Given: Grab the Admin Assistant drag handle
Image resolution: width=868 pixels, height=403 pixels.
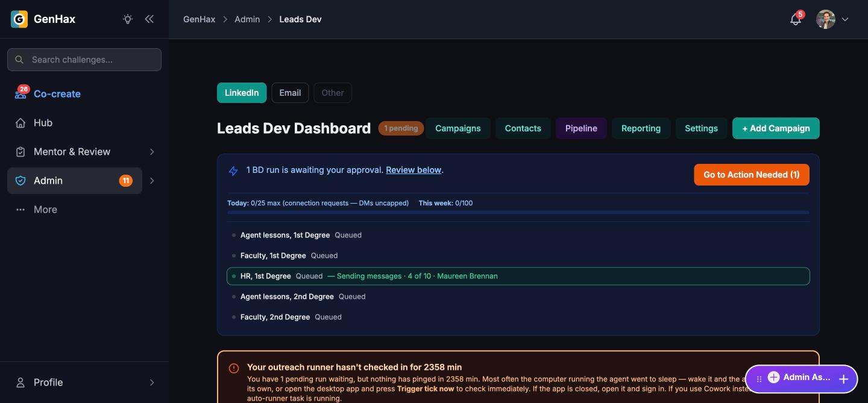Looking at the screenshot, I should click(x=759, y=379).
